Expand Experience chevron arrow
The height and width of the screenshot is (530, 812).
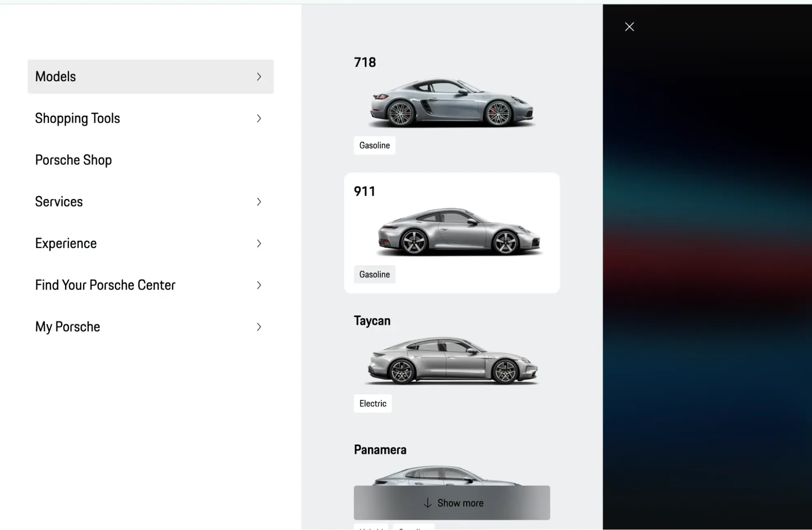click(x=259, y=244)
